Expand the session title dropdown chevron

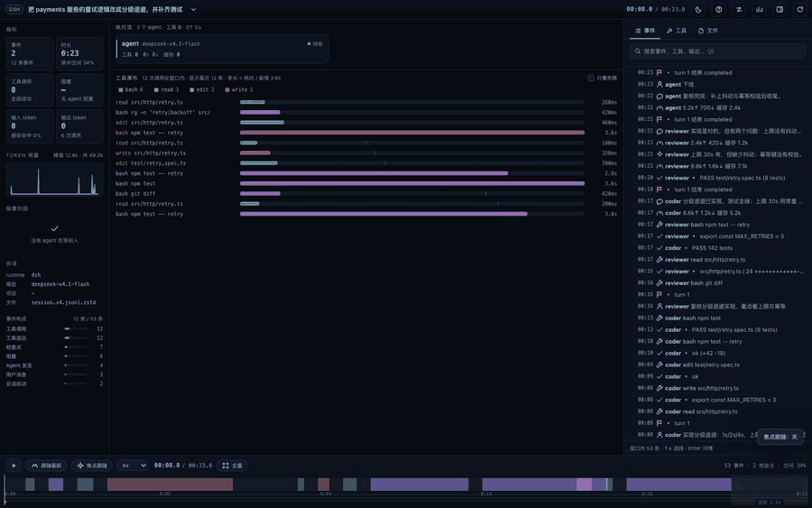pos(193,9)
